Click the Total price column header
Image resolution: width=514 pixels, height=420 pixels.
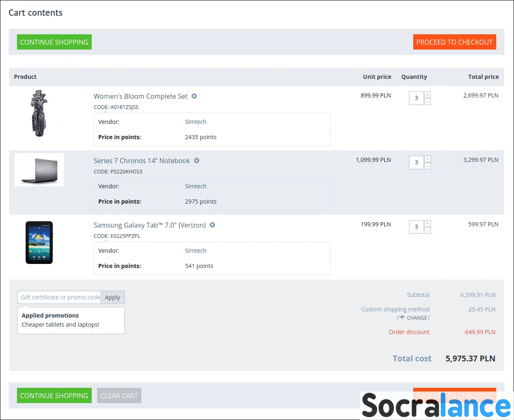(483, 77)
